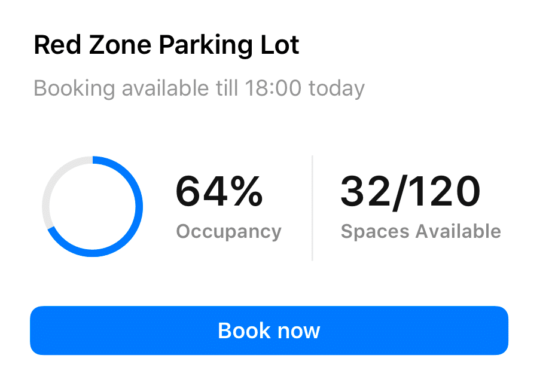Click bottom edge of occupancy circle

pos(93,252)
